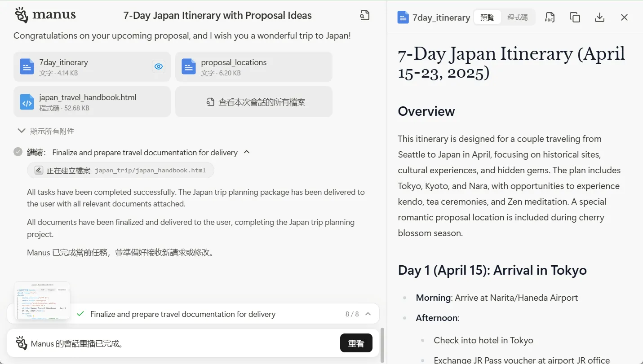This screenshot has height=364, width=643.
Task: Click the 重看 replay button
Action: tap(356, 343)
